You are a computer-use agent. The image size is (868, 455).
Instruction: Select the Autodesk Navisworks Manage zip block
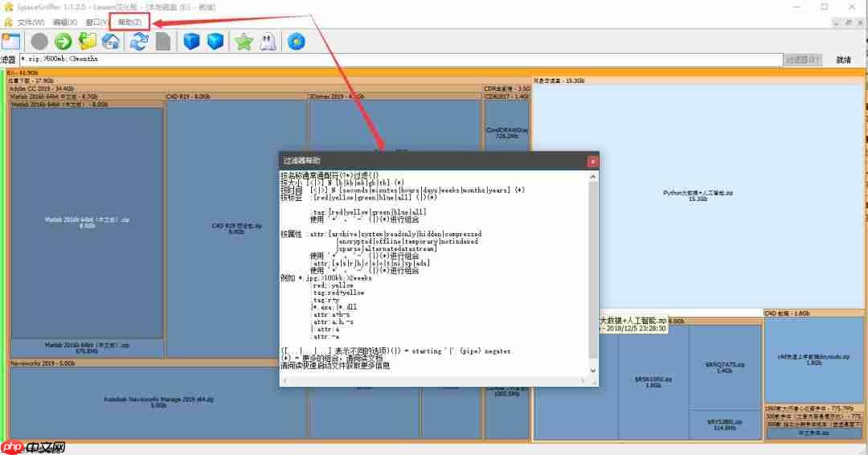pyautogui.click(x=158, y=402)
